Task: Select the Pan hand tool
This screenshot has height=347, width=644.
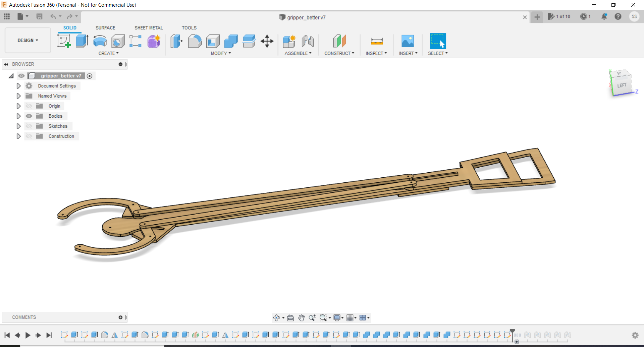Action: click(x=301, y=317)
